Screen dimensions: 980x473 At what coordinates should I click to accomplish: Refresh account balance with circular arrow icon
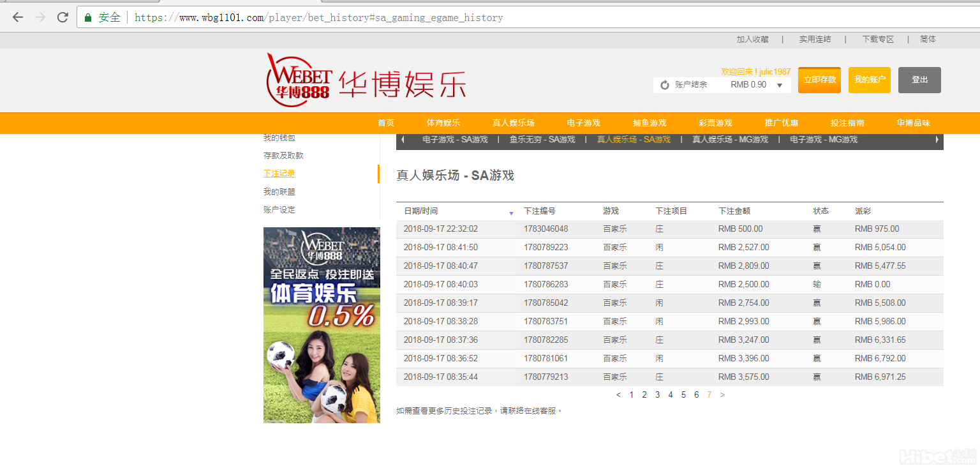664,85
